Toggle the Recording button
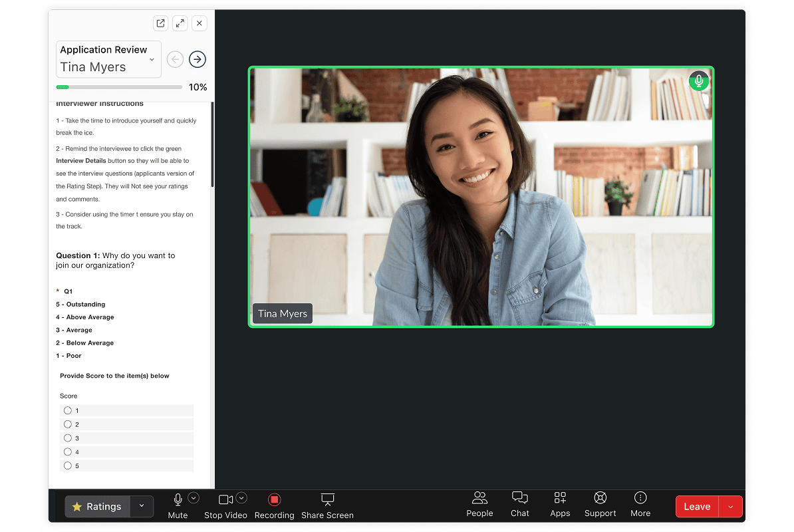 [x=274, y=506]
